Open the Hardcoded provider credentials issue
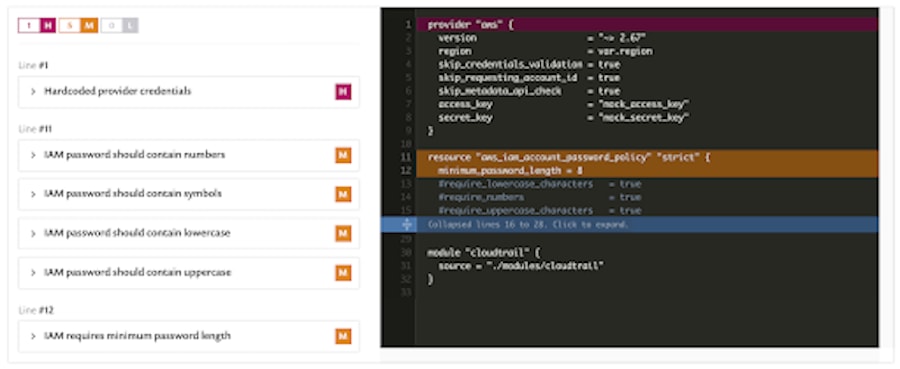 click(x=189, y=92)
